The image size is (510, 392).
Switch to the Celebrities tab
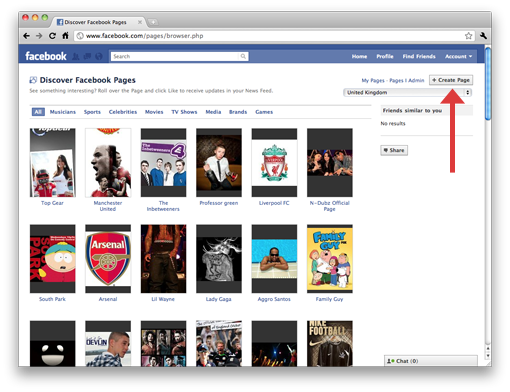tap(123, 112)
